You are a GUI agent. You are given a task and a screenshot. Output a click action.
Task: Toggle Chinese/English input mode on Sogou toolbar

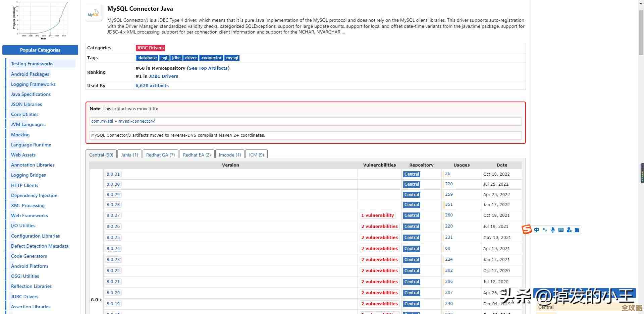[x=537, y=230]
